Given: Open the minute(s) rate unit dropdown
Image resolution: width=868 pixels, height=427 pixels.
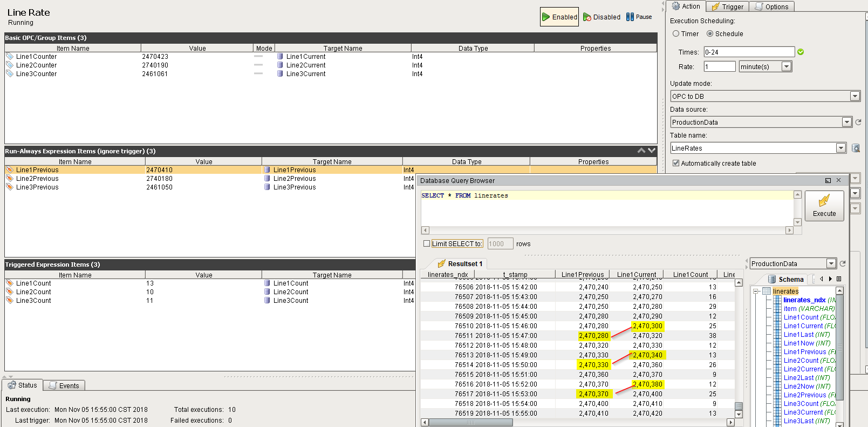Looking at the screenshot, I should [x=787, y=67].
